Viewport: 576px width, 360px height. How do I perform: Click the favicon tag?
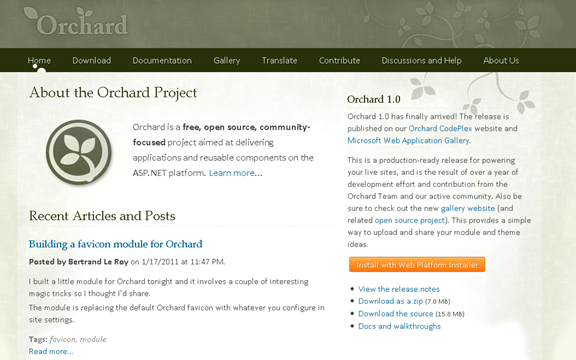62,339
